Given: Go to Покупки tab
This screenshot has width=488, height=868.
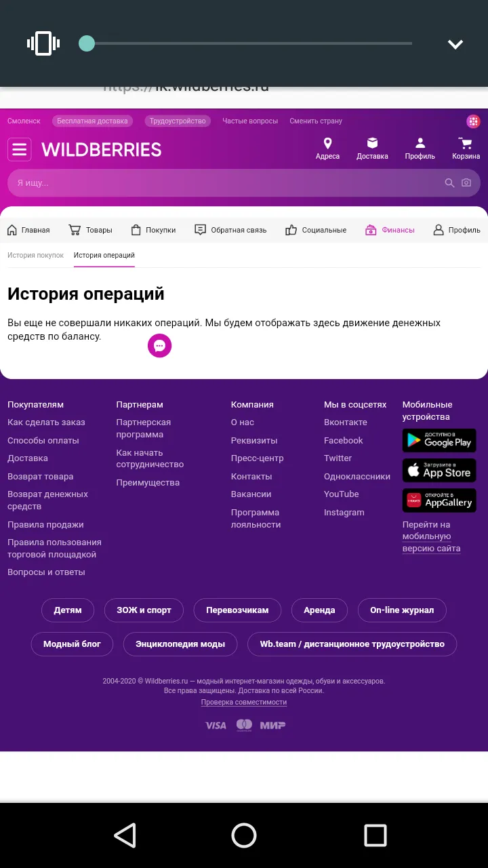Looking at the screenshot, I should pyautogui.click(x=153, y=230).
